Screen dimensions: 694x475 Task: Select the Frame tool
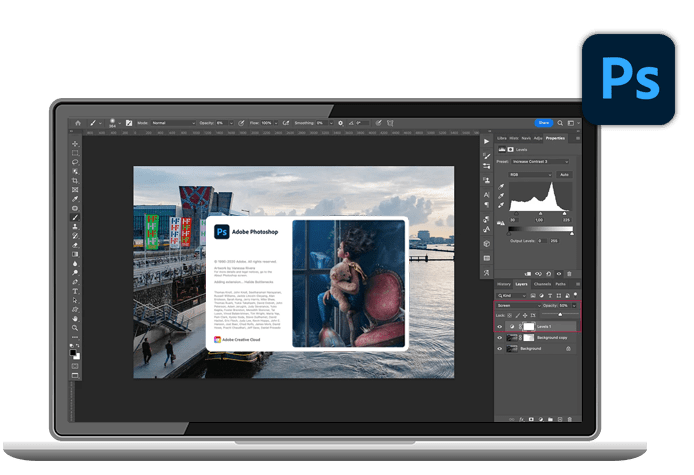[75, 190]
